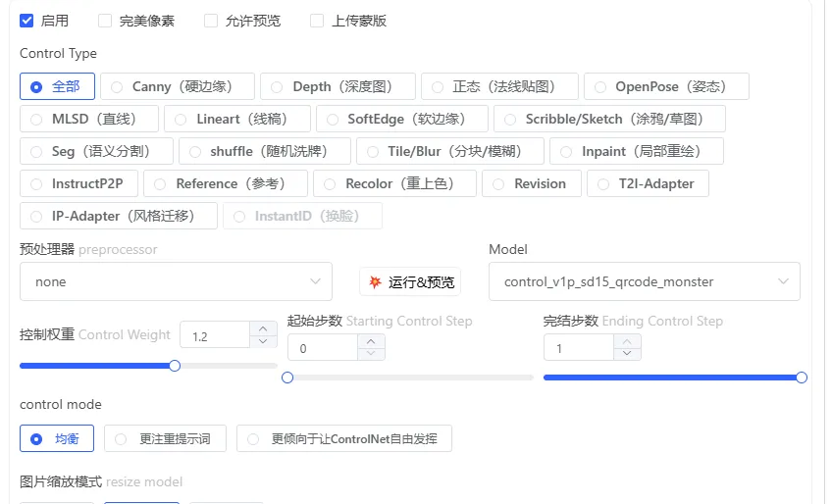
Task: Check the 允许预览 option
Action: click(211, 21)
